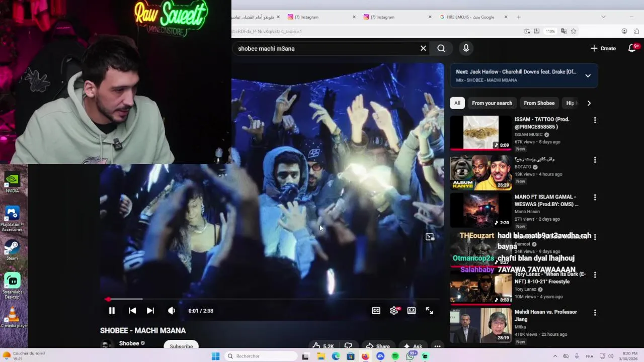This screenshot has width=644, height=362.
Task: Run search with the magnifier button
Action: [x=441, y=48]
